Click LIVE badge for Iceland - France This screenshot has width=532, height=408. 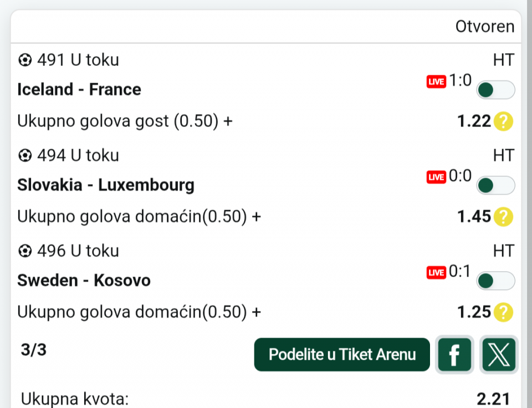436,82
